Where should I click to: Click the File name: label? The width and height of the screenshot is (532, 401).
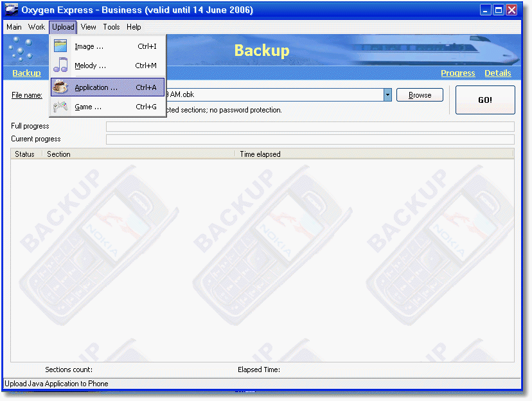(x=27, y=95)
